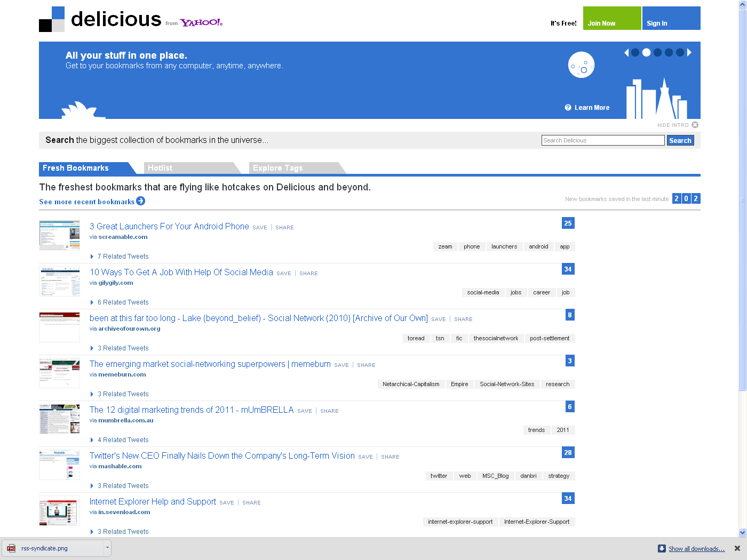Click scrollbar up arrow at top right
This screenshot has height=560, width=747.
742,4
